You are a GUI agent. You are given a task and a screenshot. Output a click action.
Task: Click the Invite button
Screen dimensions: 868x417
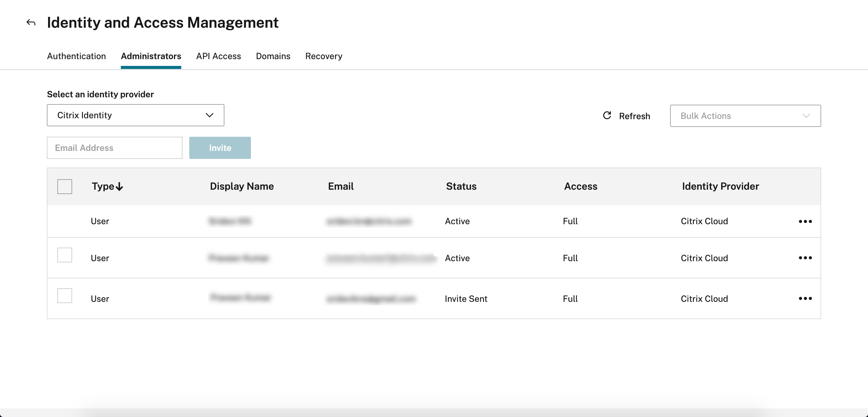coord(220,148)
